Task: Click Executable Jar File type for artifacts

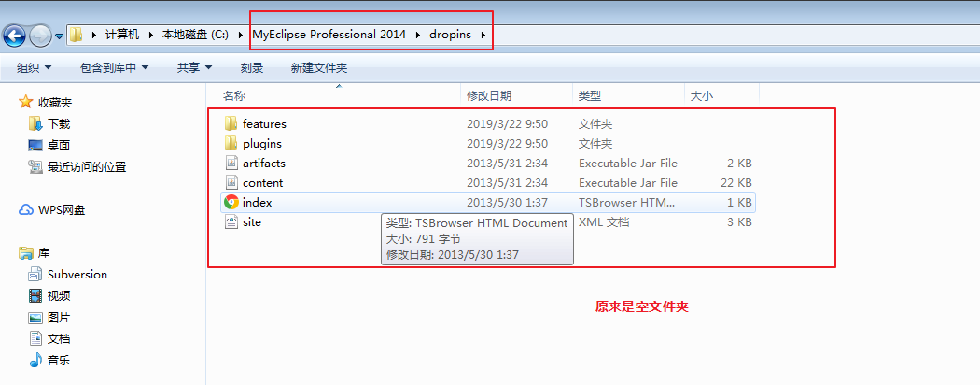Action: click(627, 163)
